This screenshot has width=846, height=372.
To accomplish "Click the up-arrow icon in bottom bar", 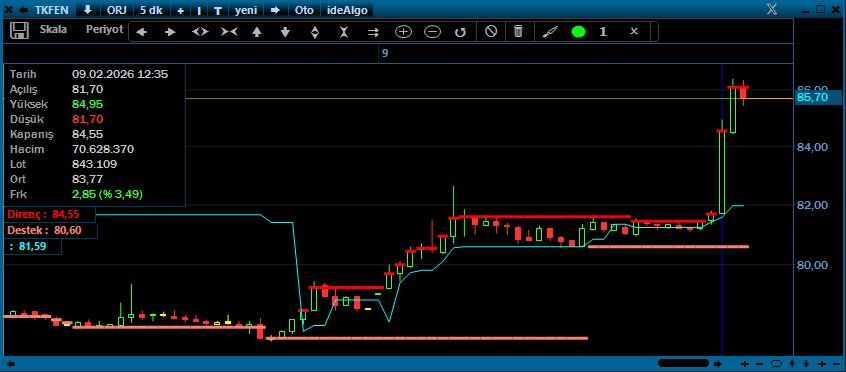I will (792, 364).
